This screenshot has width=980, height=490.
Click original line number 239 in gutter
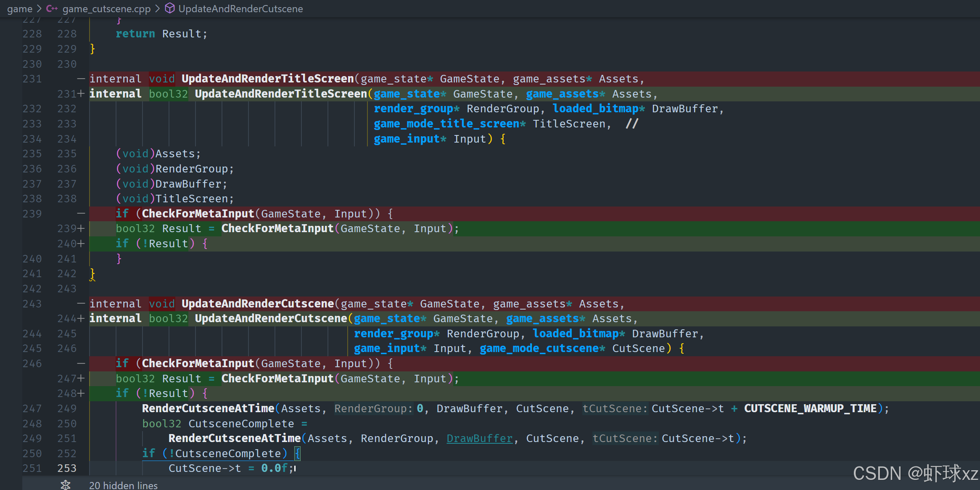[32, 214]
